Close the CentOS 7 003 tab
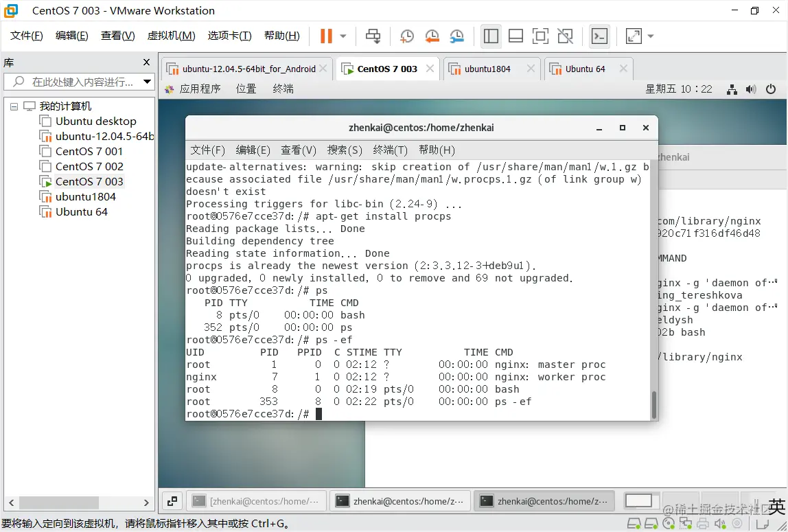The width and height of the screenshot is (788, 532). click(x=430, y=69)
